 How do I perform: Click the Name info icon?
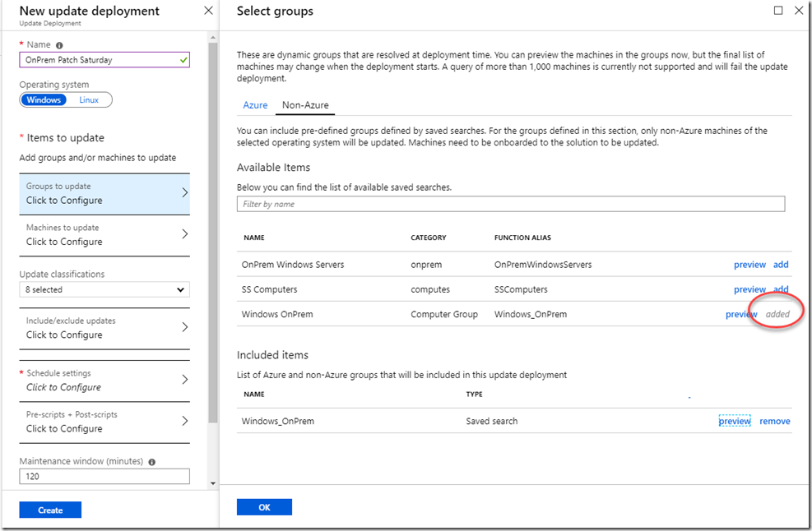(x=59, y=45)
